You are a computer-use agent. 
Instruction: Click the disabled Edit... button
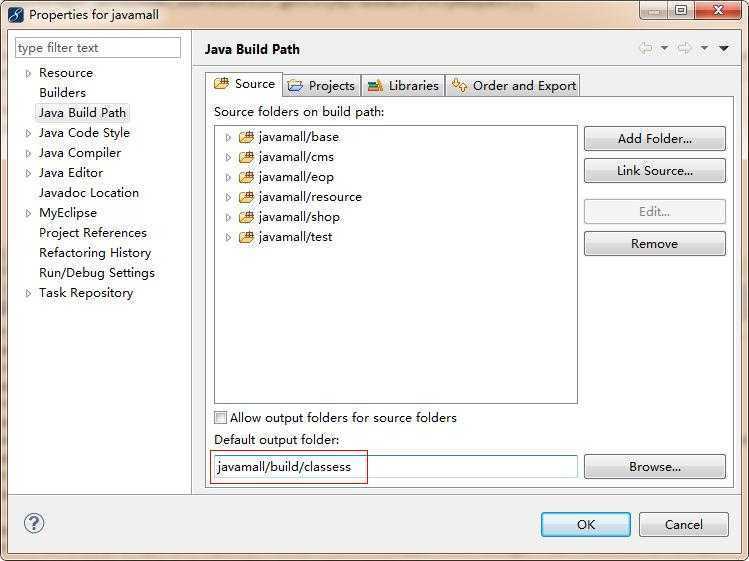pyautogui.click(x=654, y=211)
